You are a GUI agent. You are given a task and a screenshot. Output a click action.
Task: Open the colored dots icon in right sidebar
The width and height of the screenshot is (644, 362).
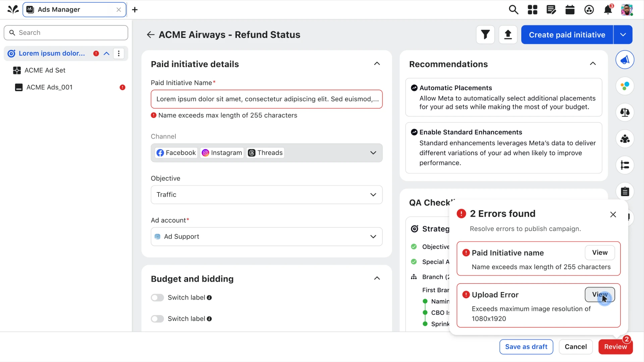pyautogui.click(x=625, y=86)
